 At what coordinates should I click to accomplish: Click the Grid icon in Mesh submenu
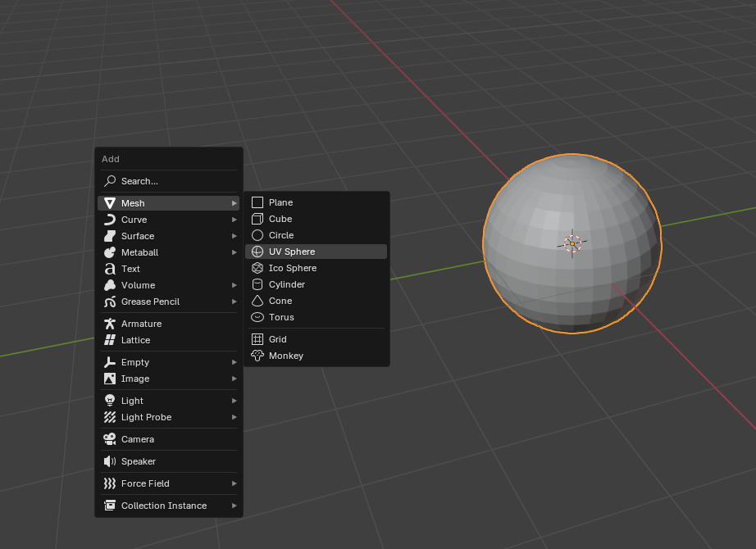click(x=257, y=340)
